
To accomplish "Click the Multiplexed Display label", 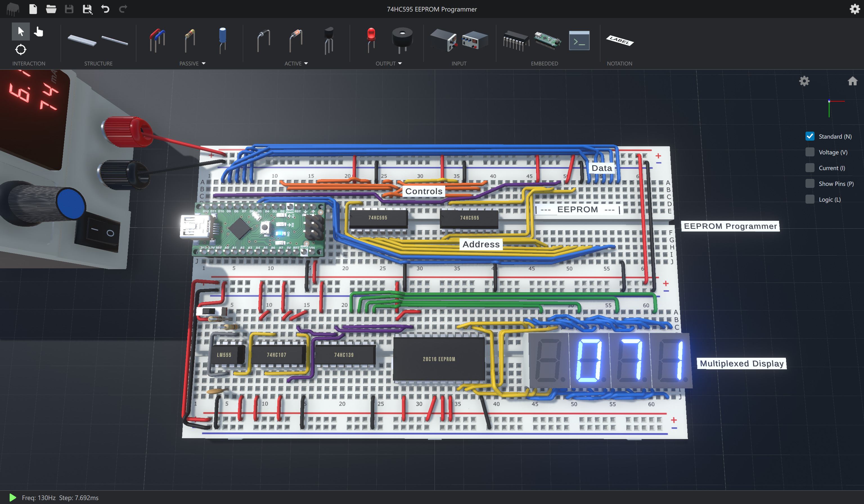I will click(x=742, y=363).
